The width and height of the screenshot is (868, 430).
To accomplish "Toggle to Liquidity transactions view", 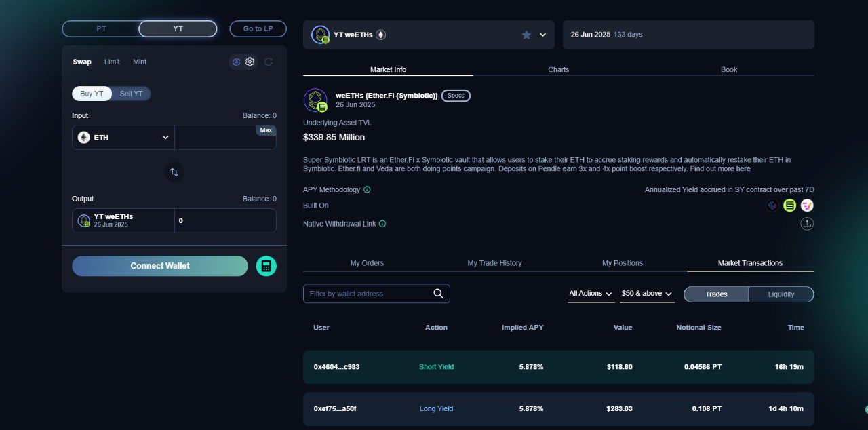I will [781, 294].
